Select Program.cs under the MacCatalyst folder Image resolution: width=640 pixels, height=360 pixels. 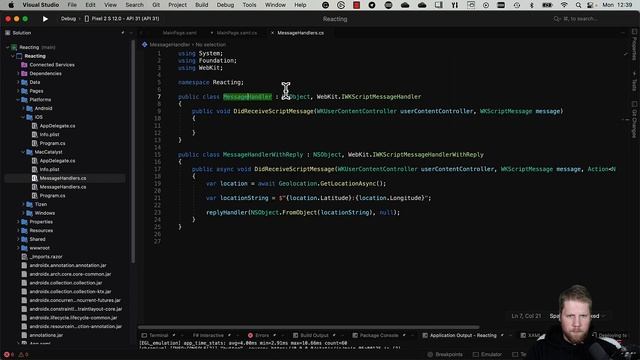click(x=52, y=196)
